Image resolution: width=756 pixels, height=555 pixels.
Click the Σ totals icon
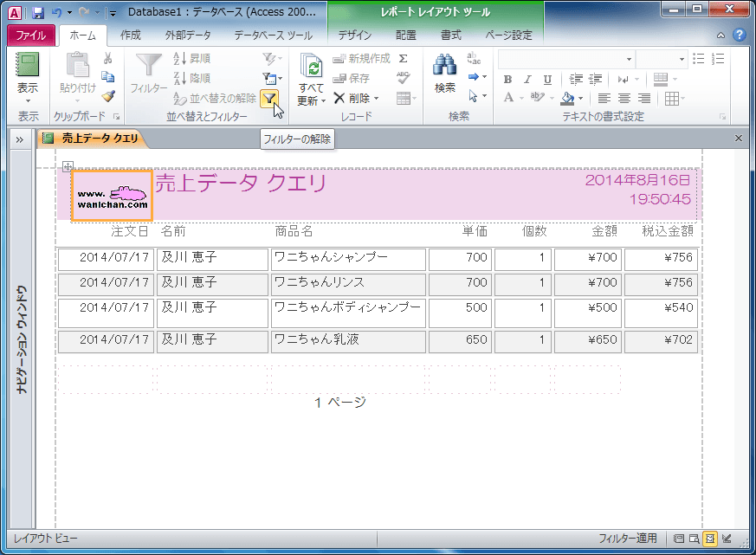pos(404,58)
